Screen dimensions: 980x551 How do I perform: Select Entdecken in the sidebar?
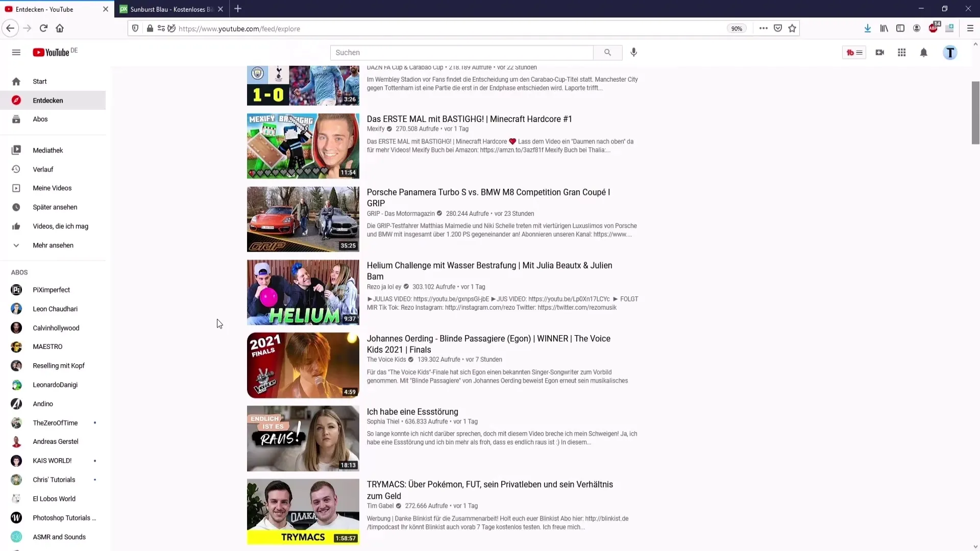pos(53,101)
